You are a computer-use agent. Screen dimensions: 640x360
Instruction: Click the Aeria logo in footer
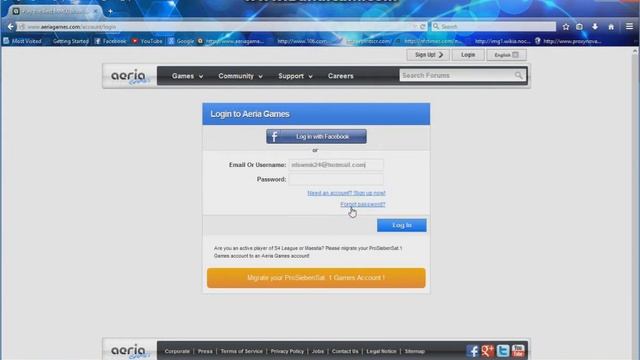(x=129, y=351)
